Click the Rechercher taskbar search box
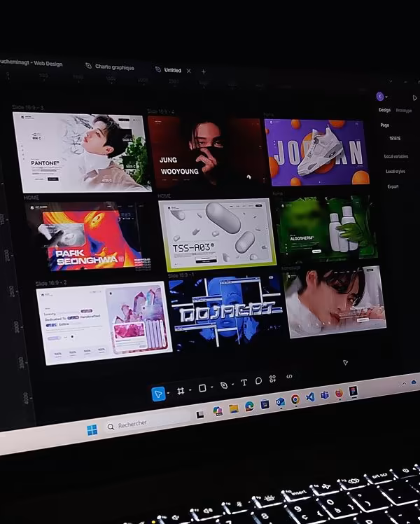420x524 pixels. coord(147,422)
